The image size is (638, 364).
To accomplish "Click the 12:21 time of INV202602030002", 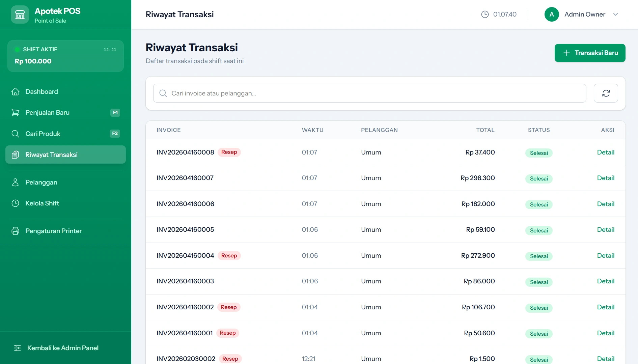I will (308, 359).
